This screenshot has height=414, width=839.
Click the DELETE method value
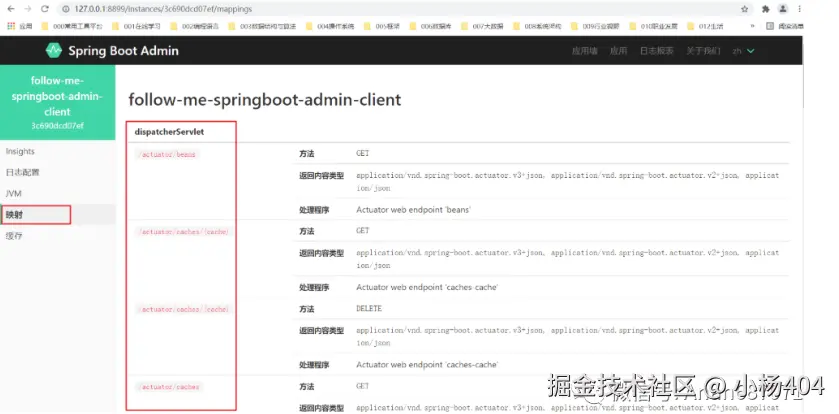point(369,309)
